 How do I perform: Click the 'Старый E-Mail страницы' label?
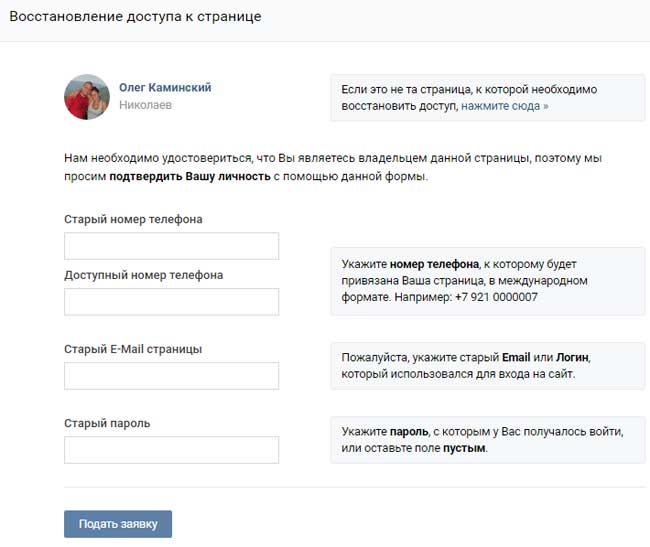(133, 349)
